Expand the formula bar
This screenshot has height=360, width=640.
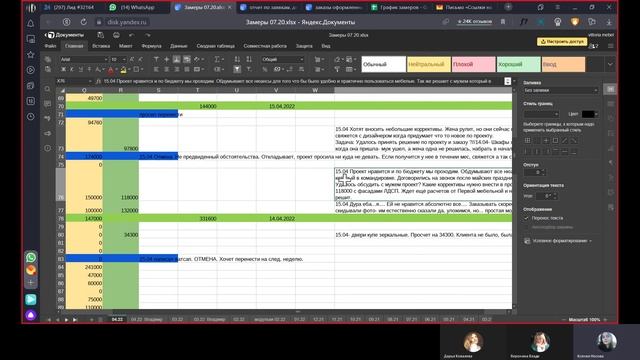coord(507,81)
